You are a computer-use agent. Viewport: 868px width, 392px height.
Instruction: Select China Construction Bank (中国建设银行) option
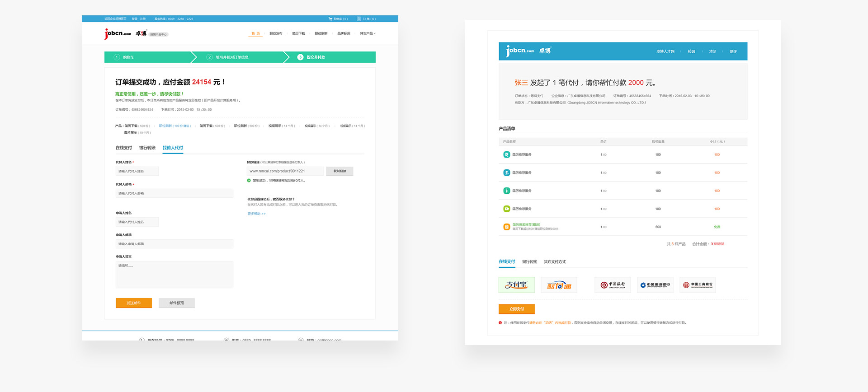pos(655,285)
